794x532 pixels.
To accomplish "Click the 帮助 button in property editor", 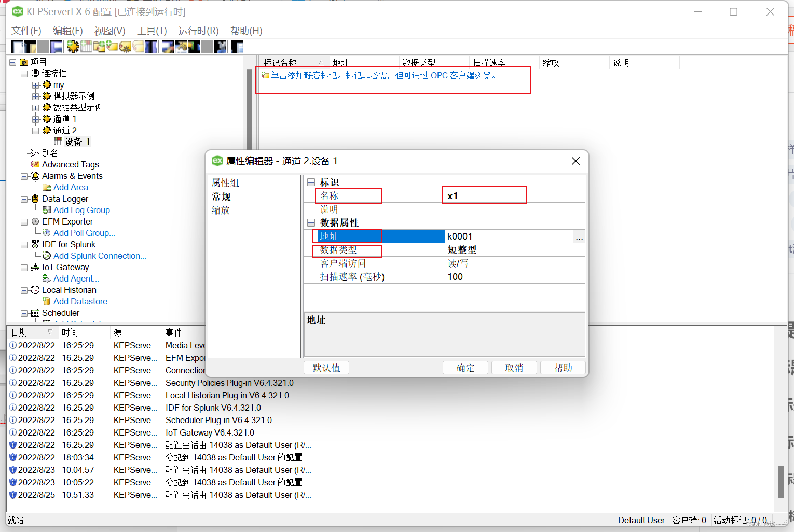I will pos(563,368).
